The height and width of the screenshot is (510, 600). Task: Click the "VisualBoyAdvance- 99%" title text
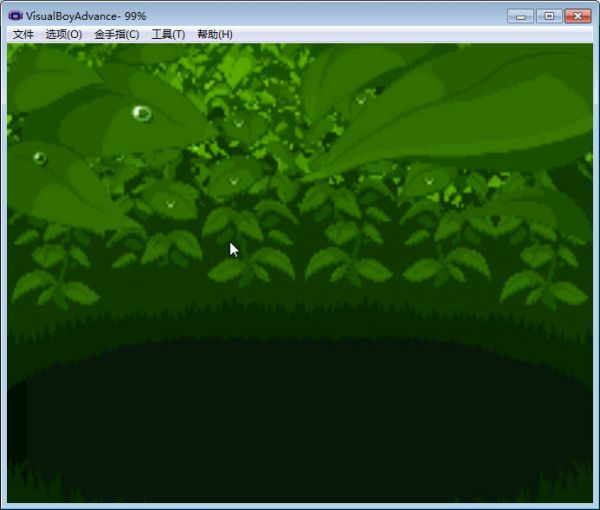[x=86, y=16]
